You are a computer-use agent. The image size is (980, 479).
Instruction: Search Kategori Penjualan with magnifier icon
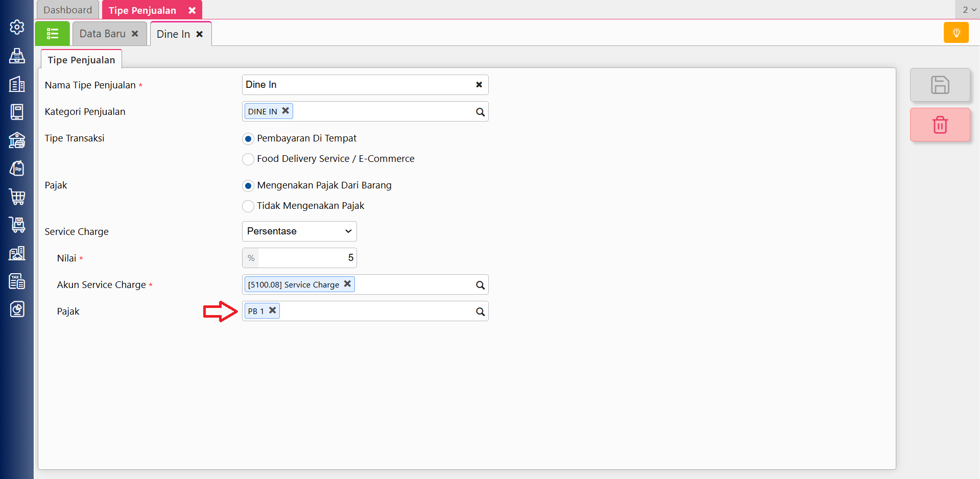coord(480,112)
